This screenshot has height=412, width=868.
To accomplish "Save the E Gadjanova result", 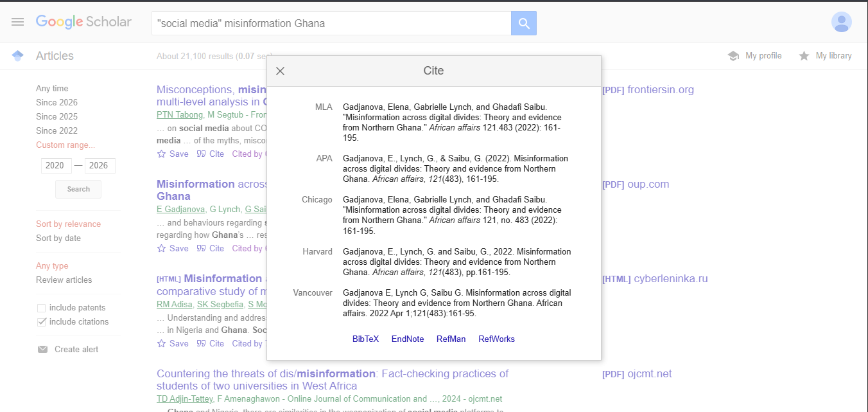I will pos(173,249).
